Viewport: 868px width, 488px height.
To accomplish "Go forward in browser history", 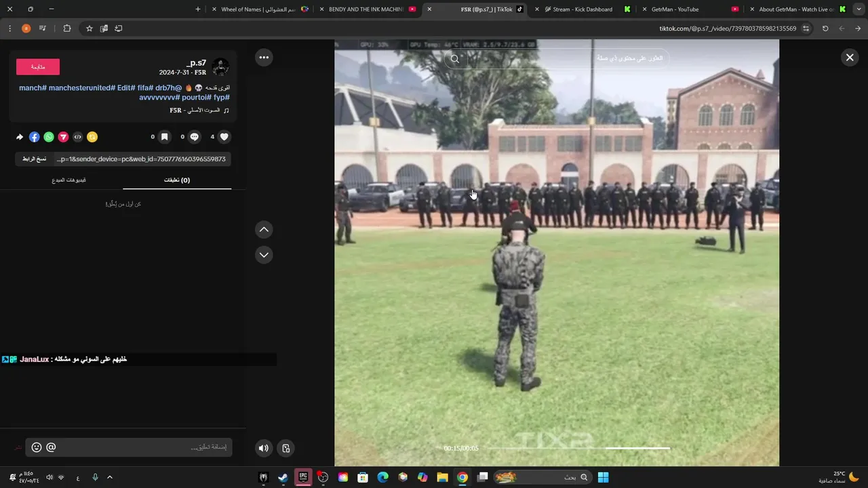I will 842,28.
